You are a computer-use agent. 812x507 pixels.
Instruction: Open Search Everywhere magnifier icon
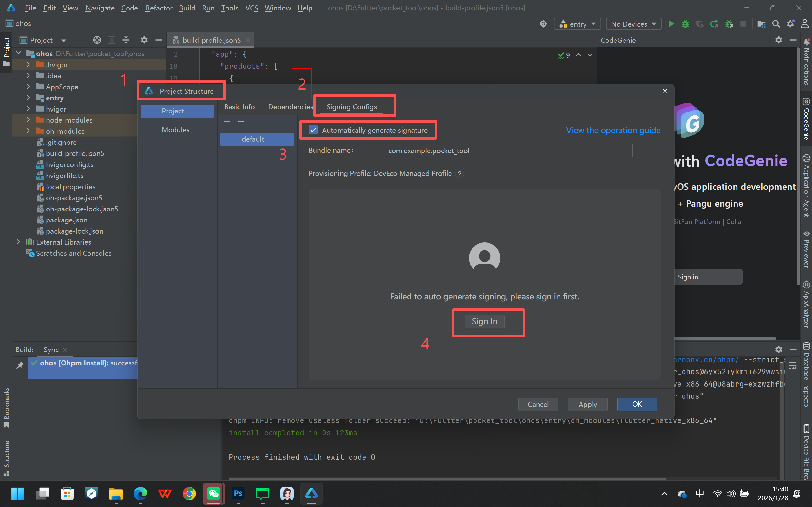click(x=776, y=24)
